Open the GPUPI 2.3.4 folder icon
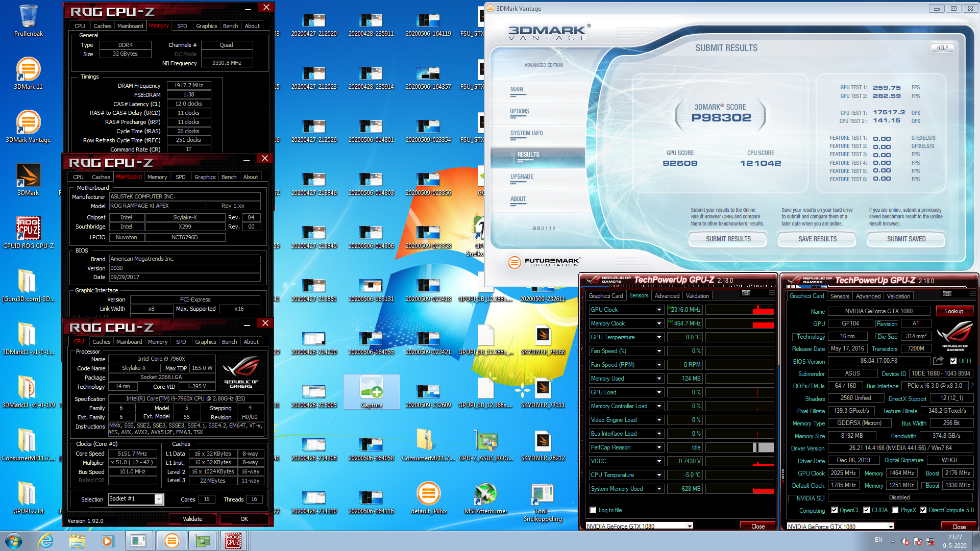980x551 pixels. point(28,498)
